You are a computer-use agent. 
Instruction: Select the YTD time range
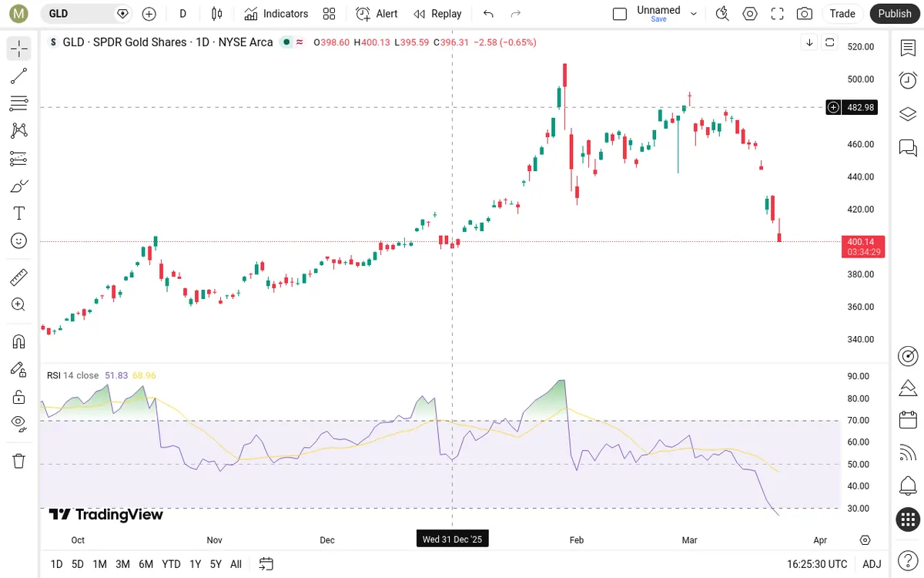click(171, 564)
